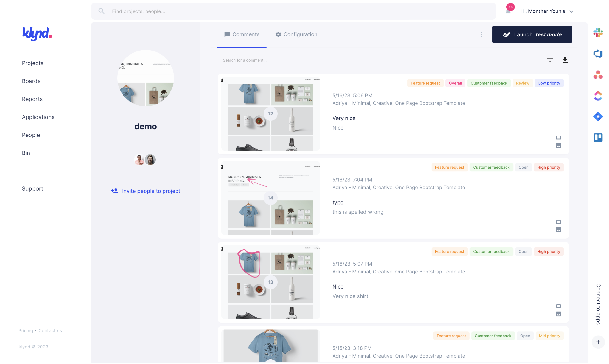The image size is (609, 364).
Task: Open the 'Very nice' comment title
Action: [344, 118]
